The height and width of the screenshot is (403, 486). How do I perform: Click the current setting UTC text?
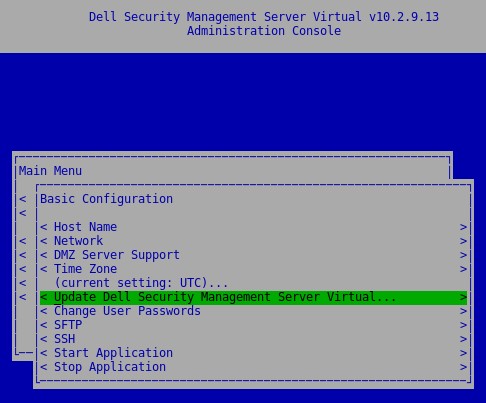[141, 283]
